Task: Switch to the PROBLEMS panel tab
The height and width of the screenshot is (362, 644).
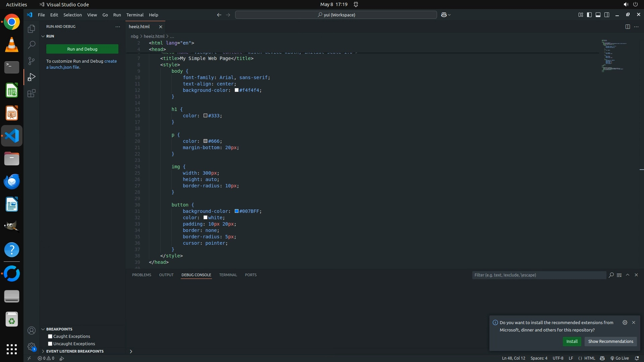Action: (142, 275)
